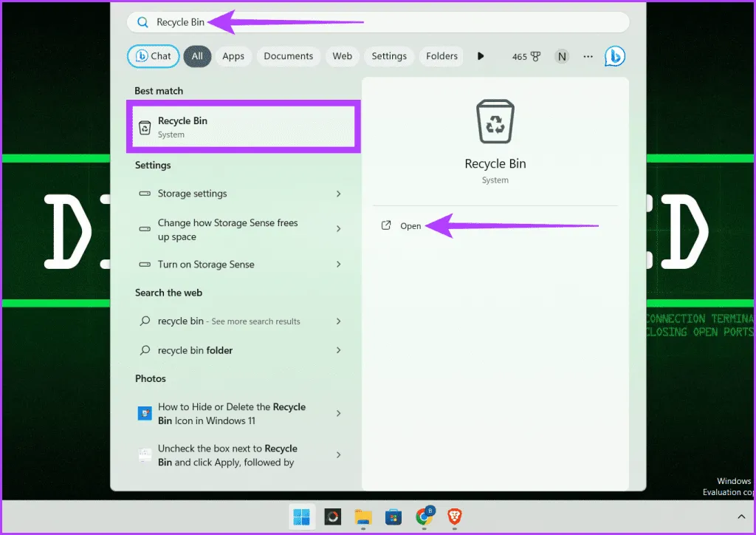Switch to the Folders filter tab
756x535 pixels.
pyautogui.click(x=441, y=56)
